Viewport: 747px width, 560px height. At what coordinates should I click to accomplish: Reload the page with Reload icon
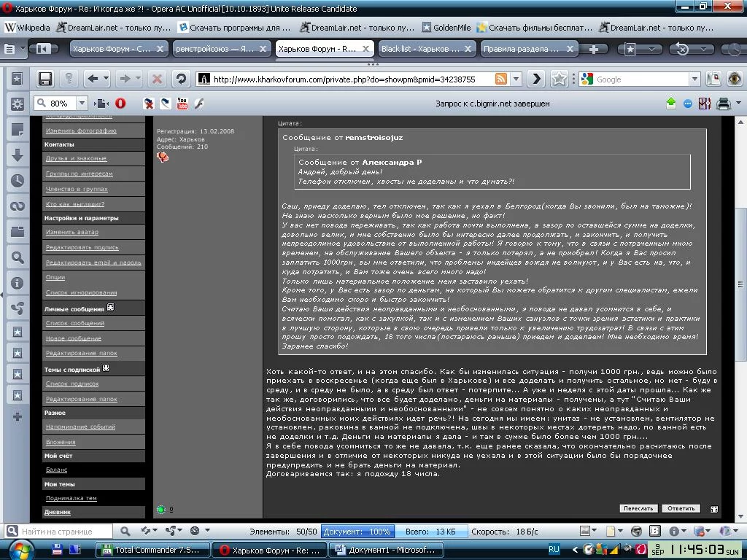[181, 79]
